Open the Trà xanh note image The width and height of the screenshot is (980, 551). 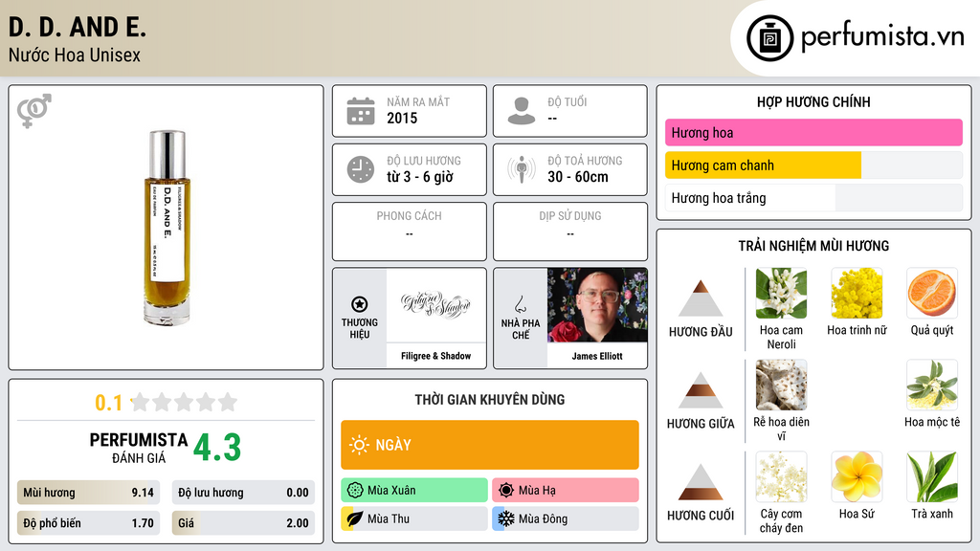click(x=932, y=477)
